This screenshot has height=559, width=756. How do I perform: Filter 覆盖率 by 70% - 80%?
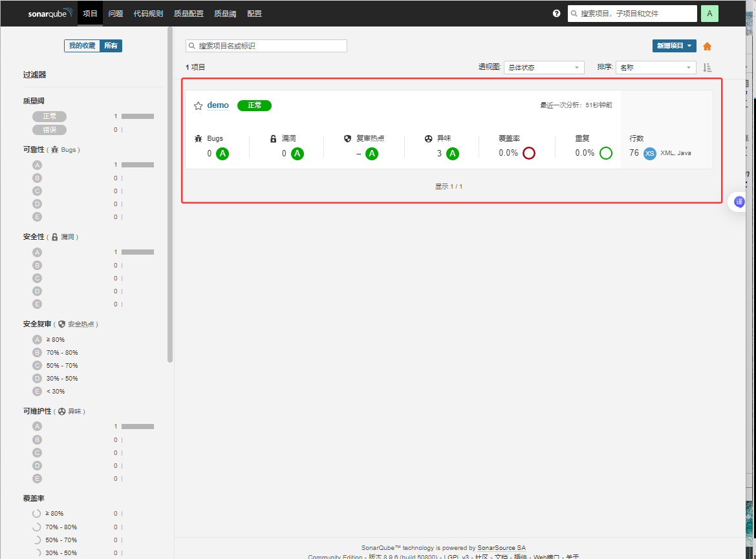pos(54,527)
